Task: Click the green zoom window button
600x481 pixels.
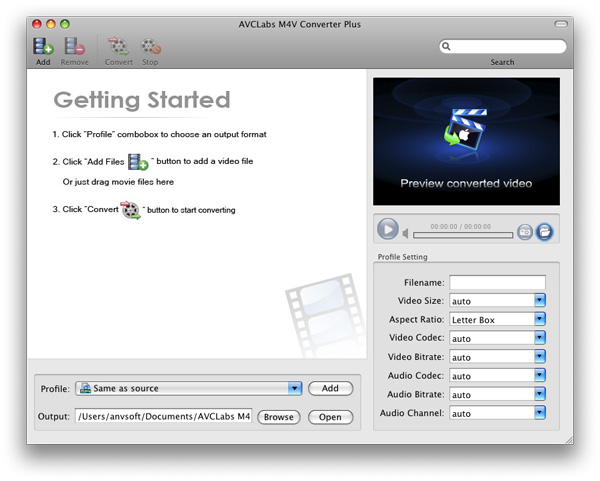Action: click(x=65, y=24)
